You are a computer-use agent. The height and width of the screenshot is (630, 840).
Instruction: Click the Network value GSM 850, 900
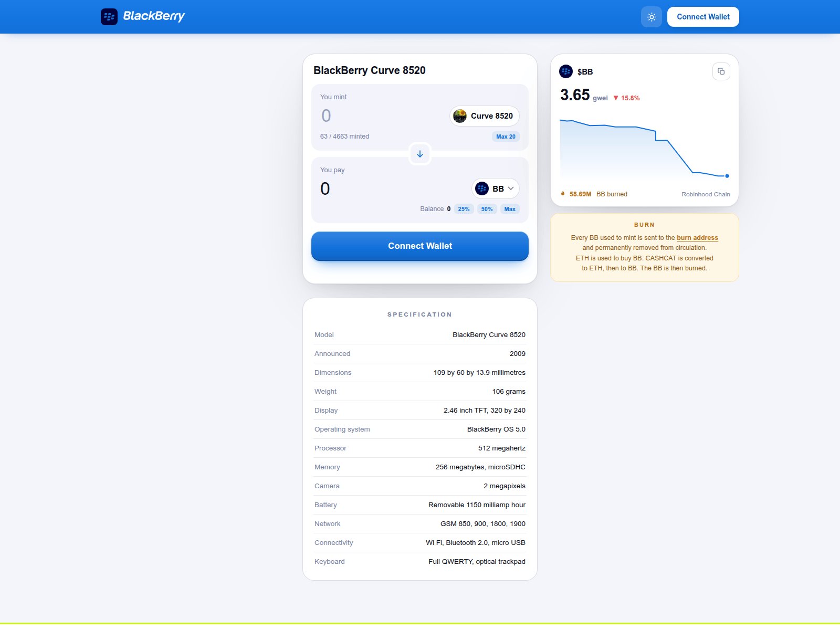coord(483,524)
